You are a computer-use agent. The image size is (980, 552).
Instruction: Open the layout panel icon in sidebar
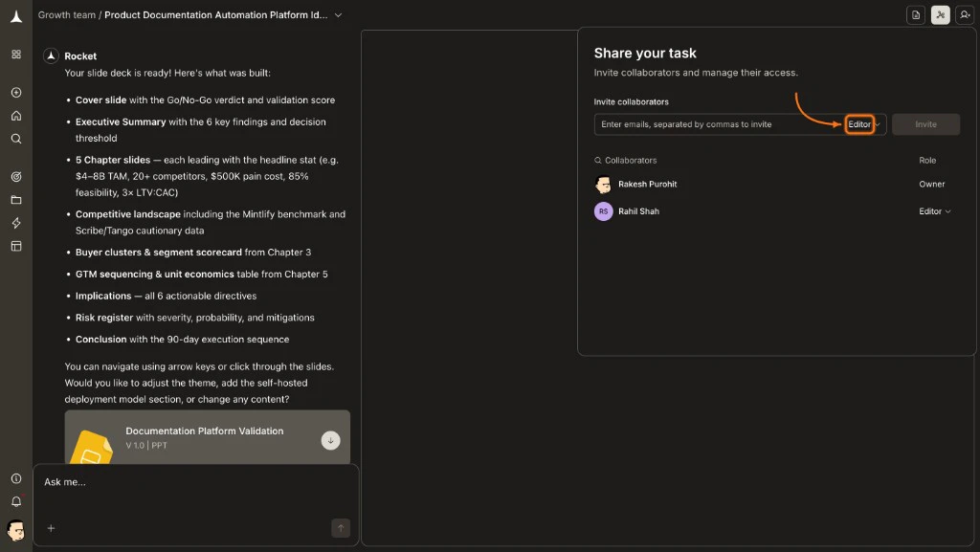coord(15,246)
